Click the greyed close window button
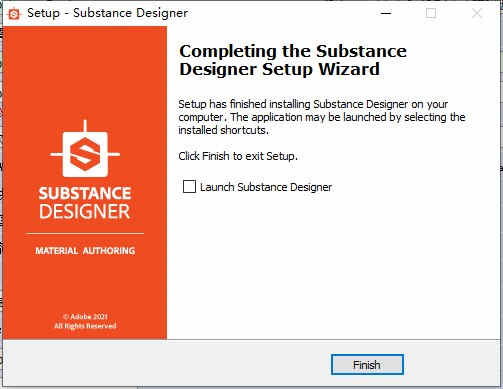This screenshot has width=503, height=389. pos(477,13)
